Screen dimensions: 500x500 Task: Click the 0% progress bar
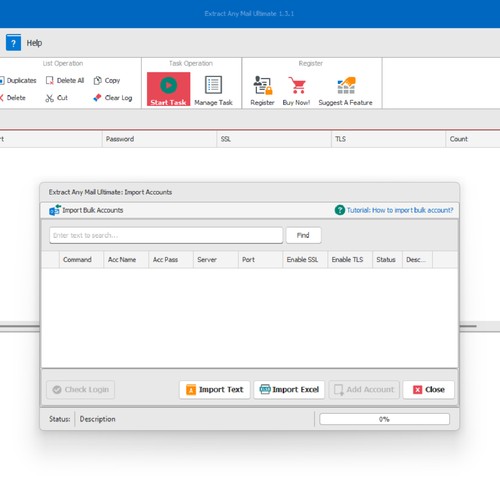(384, 419)
